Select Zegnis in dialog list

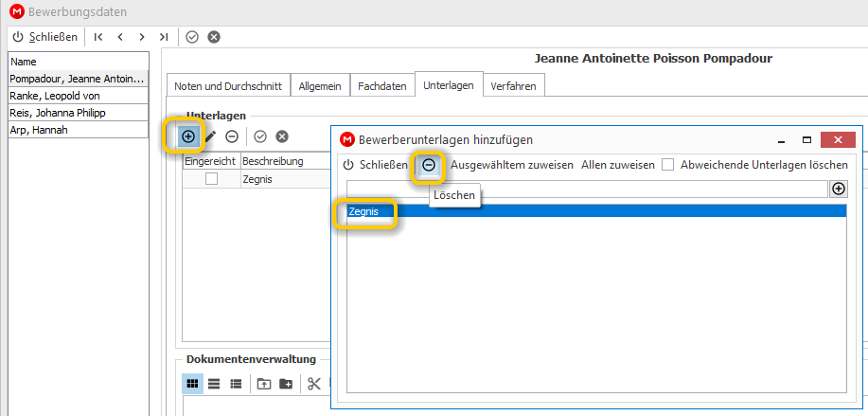[596, 211]
